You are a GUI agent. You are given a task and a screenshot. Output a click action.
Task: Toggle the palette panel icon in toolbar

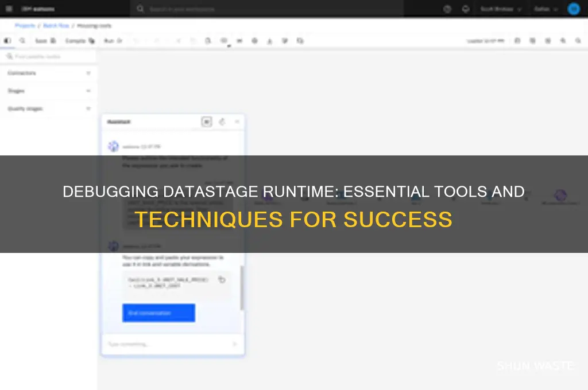point(7,41)
